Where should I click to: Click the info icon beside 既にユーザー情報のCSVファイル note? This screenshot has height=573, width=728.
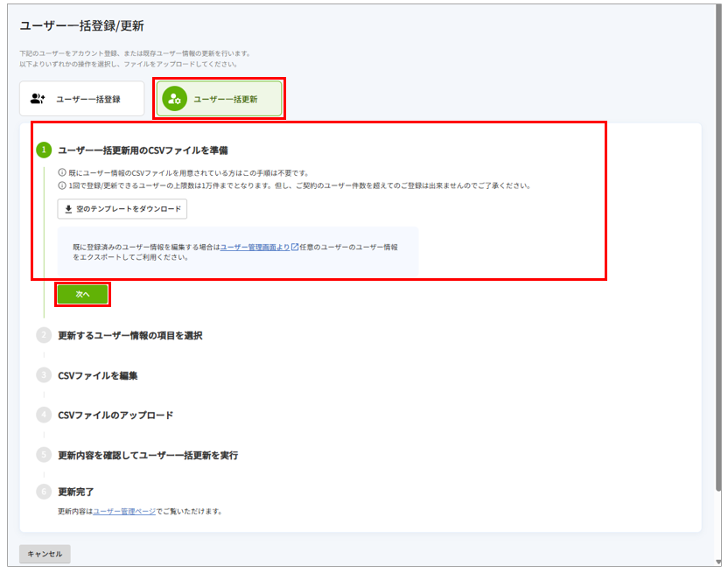point(62,172)
